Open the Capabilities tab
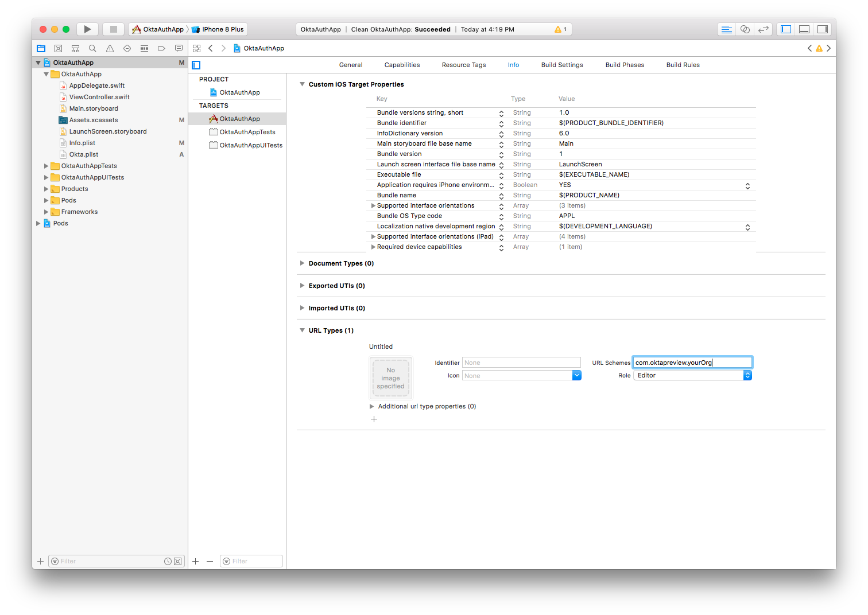The image size is (868, 615). tap(402, 65)
